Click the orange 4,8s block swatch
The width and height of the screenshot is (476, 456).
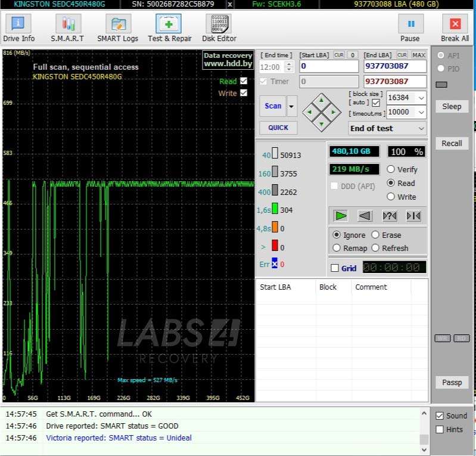pos(275,227)
